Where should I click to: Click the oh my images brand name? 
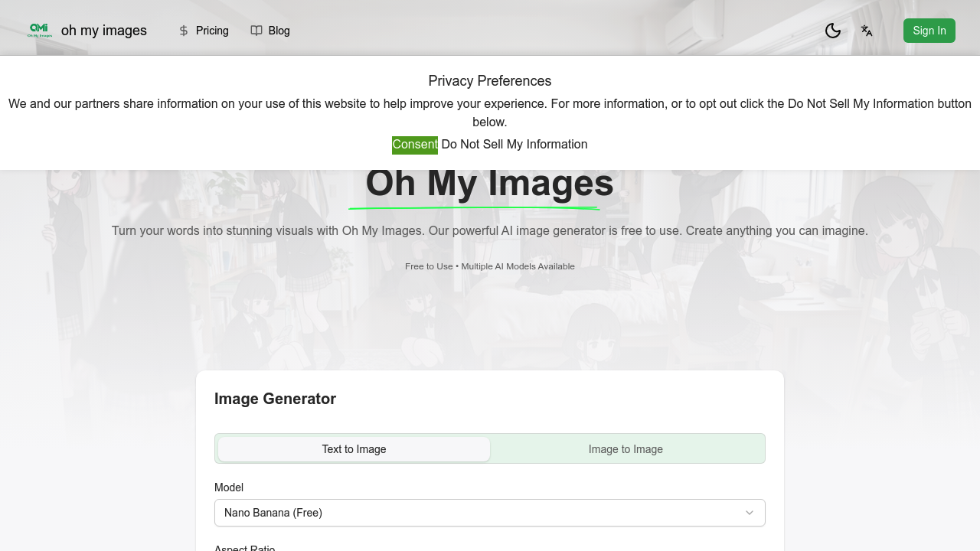[104, 30]
